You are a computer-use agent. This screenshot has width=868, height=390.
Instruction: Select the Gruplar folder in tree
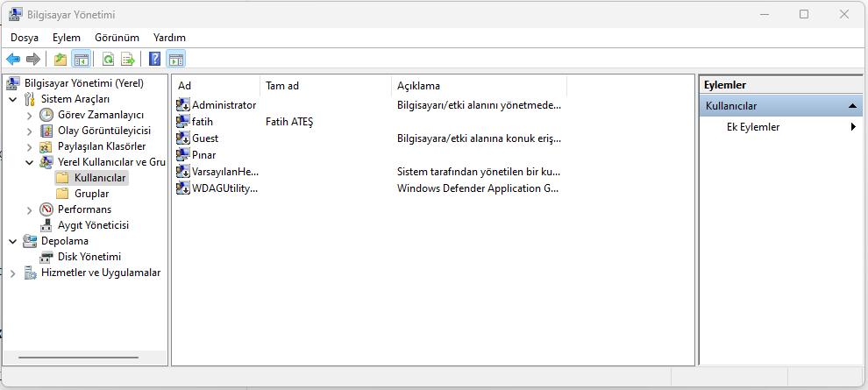click(91, 194)
